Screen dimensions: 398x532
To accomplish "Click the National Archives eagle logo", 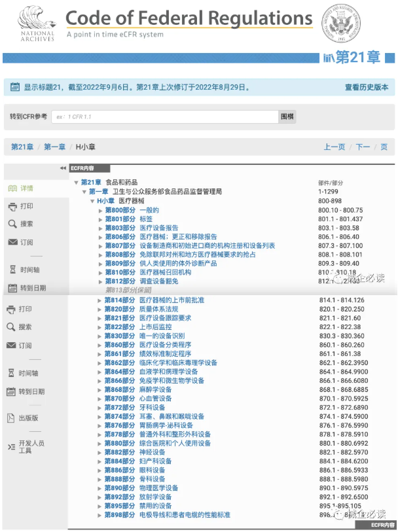I will tap(37, 24).
